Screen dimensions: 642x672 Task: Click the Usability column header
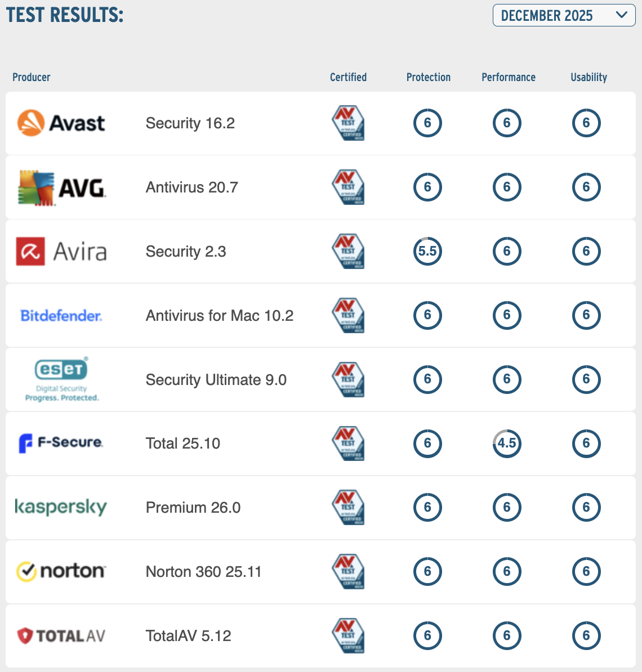(x=588, y=77)
